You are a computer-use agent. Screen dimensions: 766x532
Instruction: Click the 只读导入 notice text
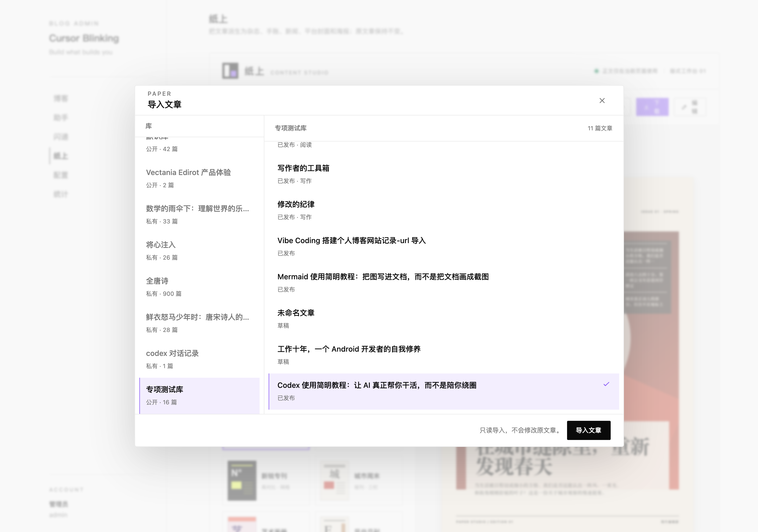point(521,430)
